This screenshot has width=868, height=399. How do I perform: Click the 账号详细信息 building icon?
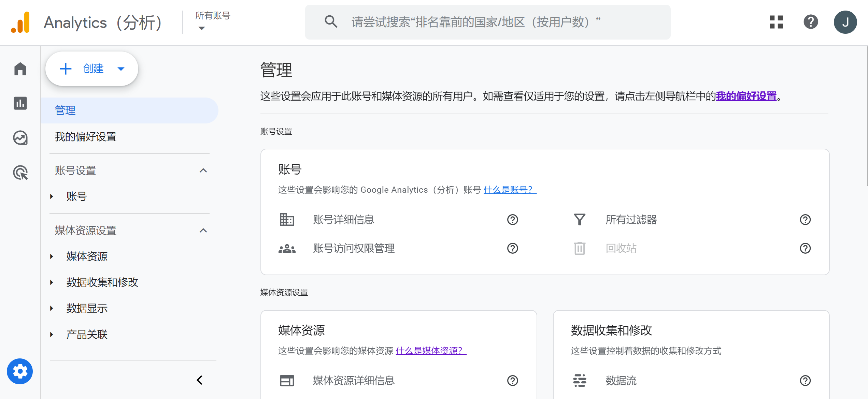[287, 220]
